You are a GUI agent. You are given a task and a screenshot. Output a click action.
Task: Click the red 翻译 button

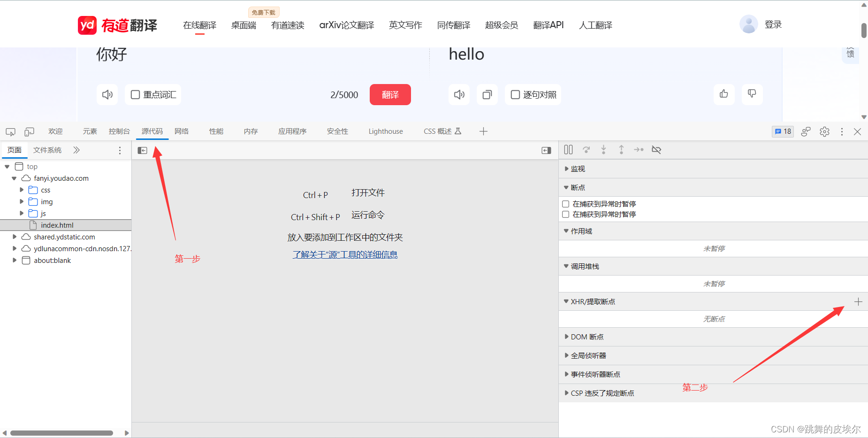click(x=390, y=94)
